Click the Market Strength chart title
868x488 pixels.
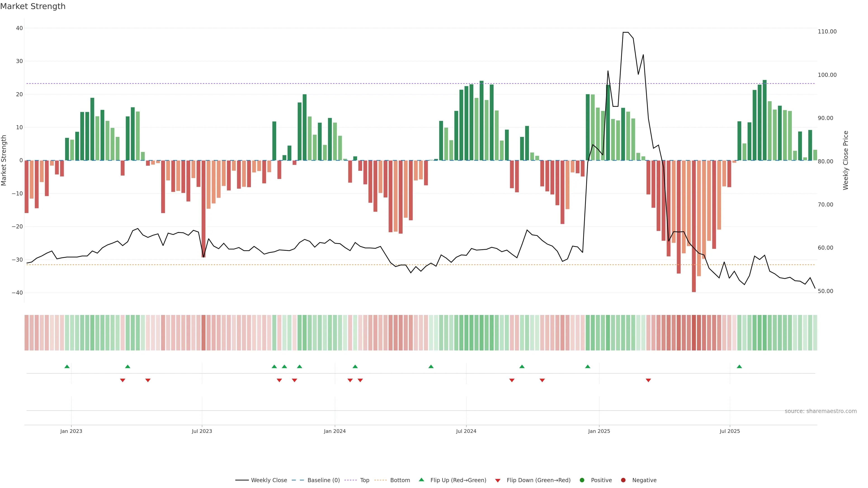click(33, 6)
